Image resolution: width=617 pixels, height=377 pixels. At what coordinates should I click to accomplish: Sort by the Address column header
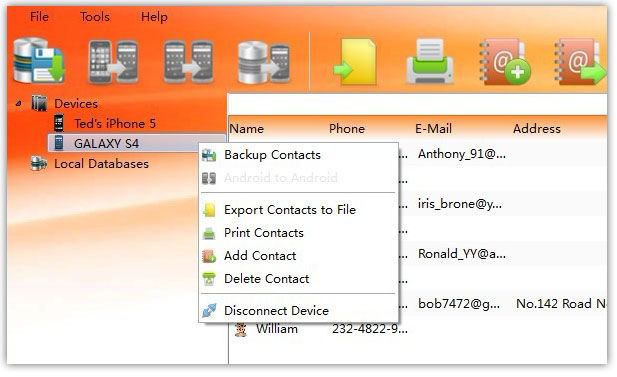pyautogui.click(x=537, y=129)
